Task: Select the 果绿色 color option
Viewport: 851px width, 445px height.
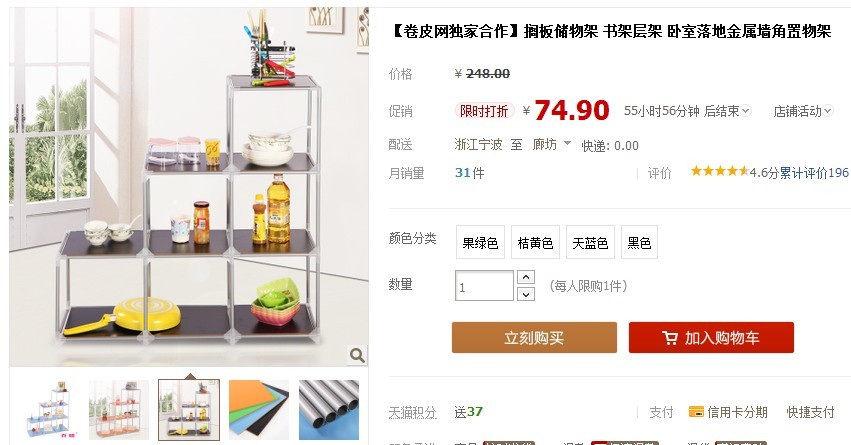Action: click(x=480, y=243)
